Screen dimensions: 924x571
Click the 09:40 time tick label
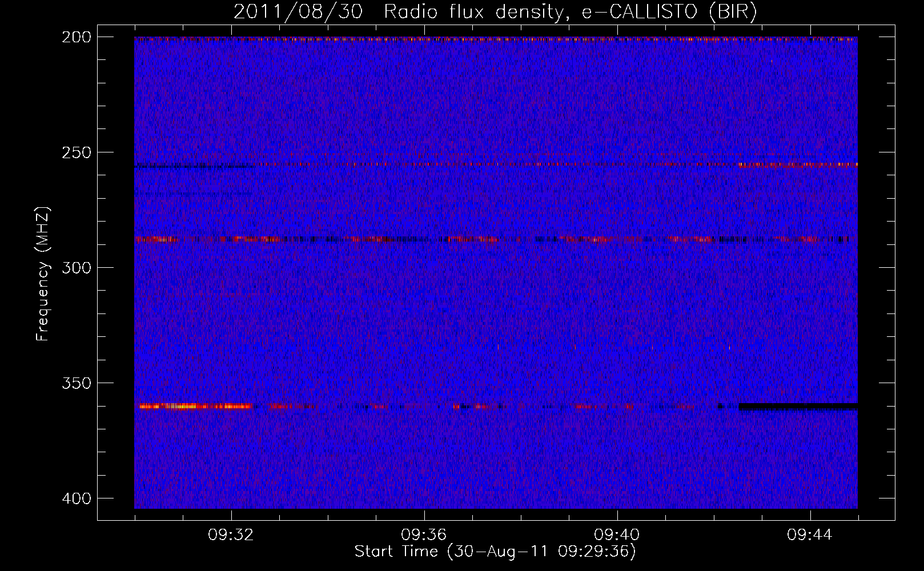tap(617, 535)
